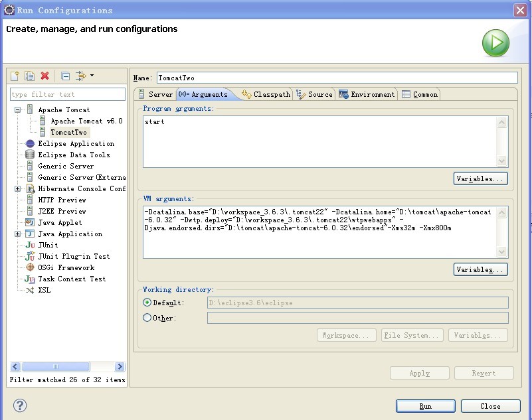This screenshot has height=420, width=532.
Task: Click the Close button
Action: click(491, 406)
